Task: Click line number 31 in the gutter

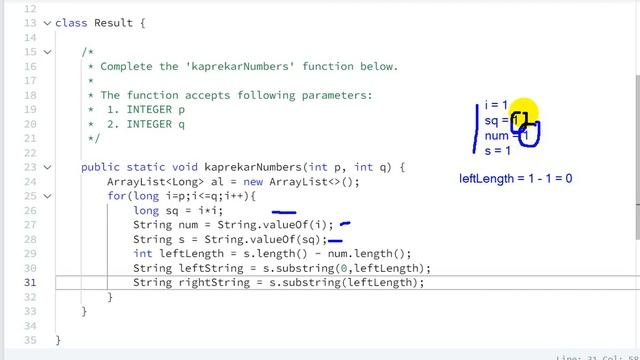Action: point(30,282)
